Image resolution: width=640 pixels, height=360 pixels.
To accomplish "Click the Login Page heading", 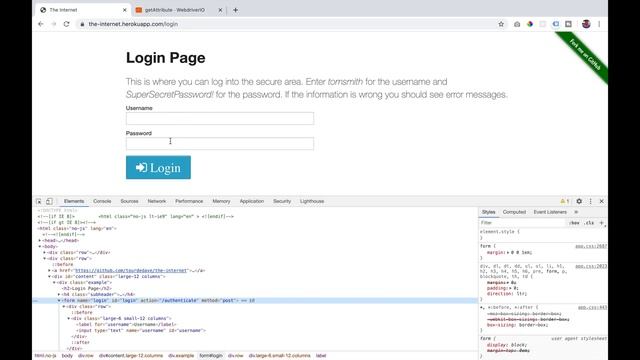I will pyautogui.click(x=165, y=58).
